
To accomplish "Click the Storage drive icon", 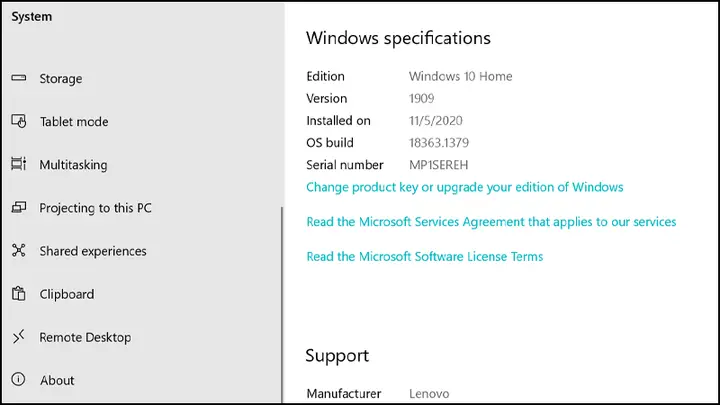I will [x=19, y=78].
